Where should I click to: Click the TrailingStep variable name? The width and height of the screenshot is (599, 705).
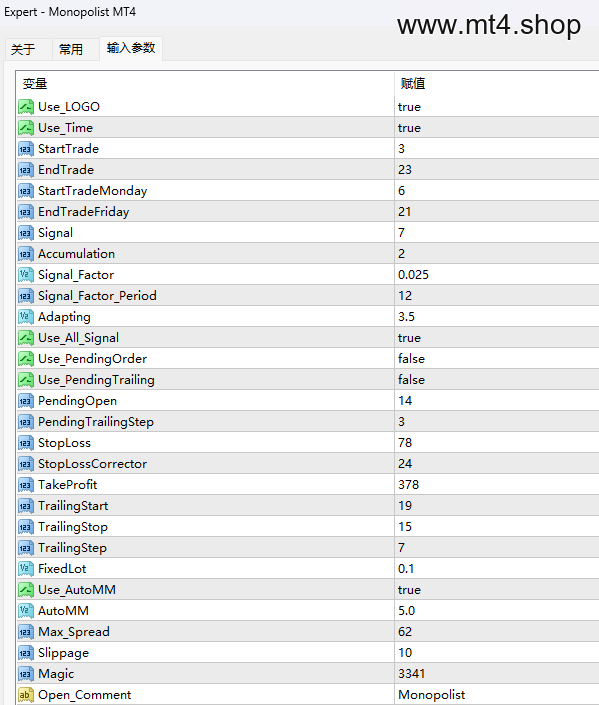72,548
